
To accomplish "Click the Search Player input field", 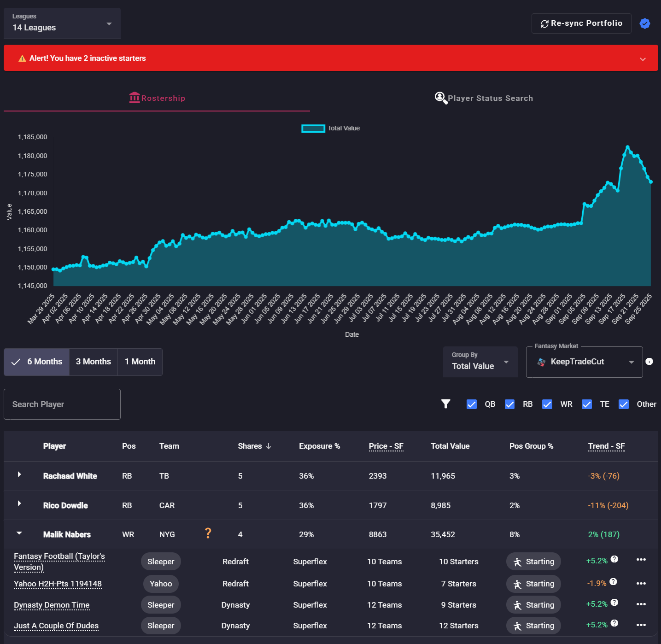I will click(62, 404).
